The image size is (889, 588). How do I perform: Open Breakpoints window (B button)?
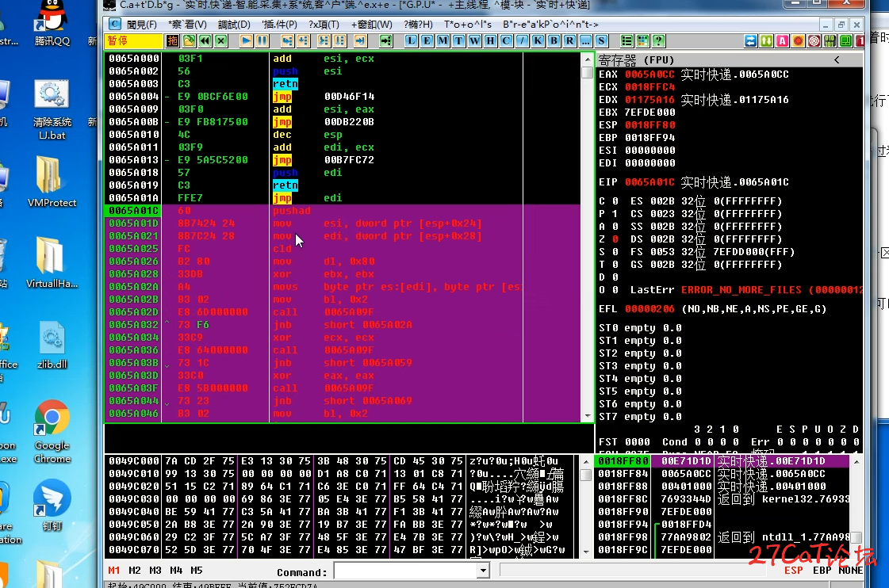click(x=554, y=40)
